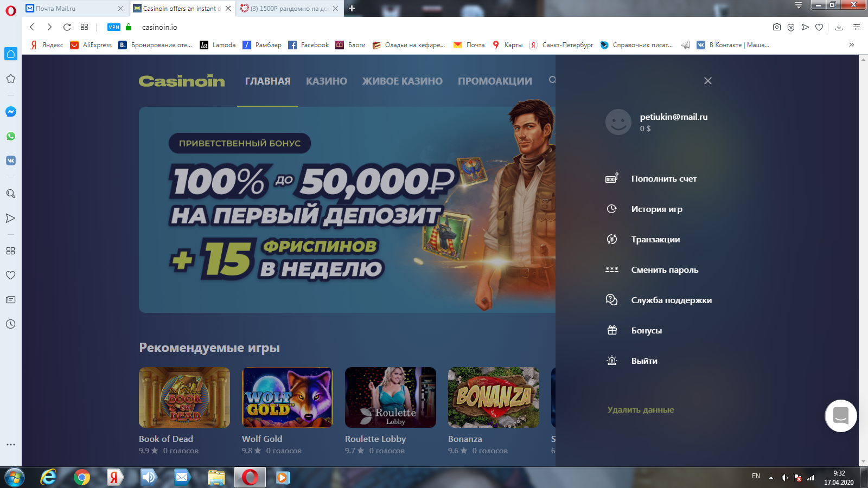868x488 pixels.
Task: Click the welcome bonus banner
Action: [x=347, y=210]
